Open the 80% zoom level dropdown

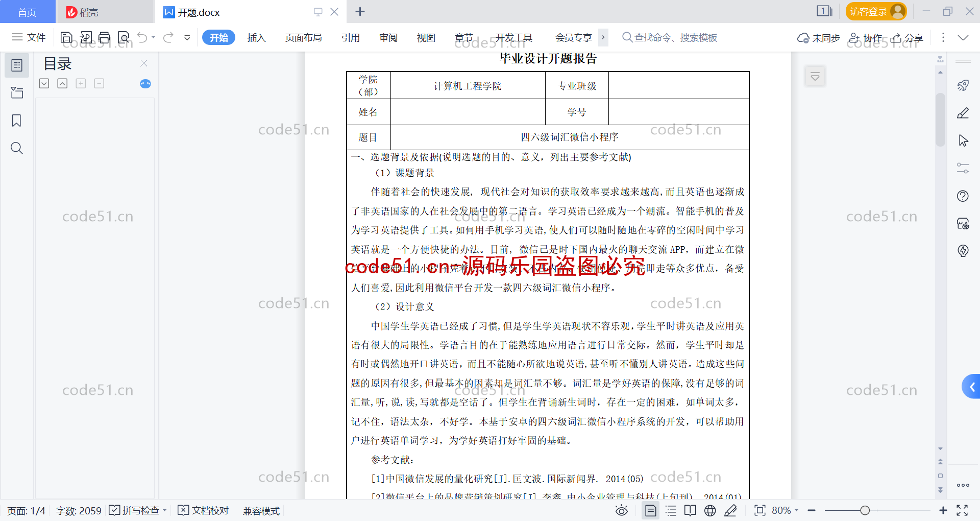[786, 510]
